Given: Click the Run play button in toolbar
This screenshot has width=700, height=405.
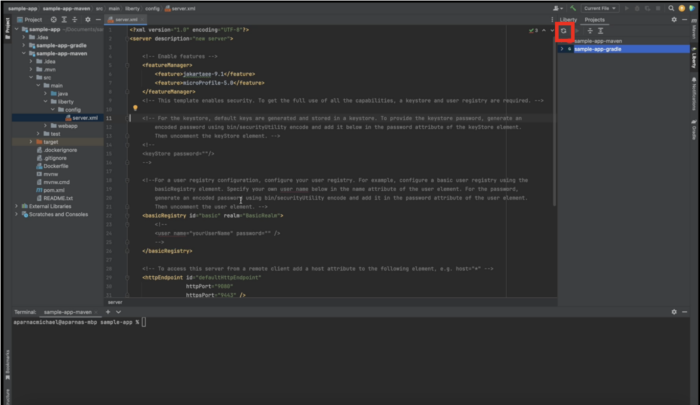Looking at the screenshot, I should 626,8.
